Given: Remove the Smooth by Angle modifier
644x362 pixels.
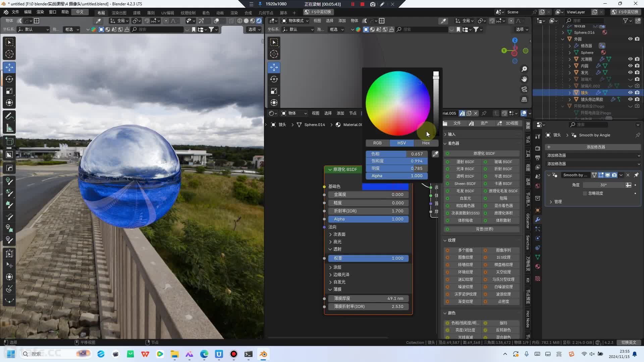Looking at the screenshot, I should tap(628, 175).
